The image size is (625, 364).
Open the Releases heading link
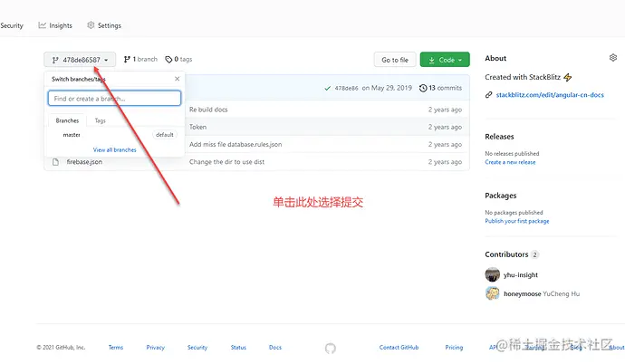[499, 137]
